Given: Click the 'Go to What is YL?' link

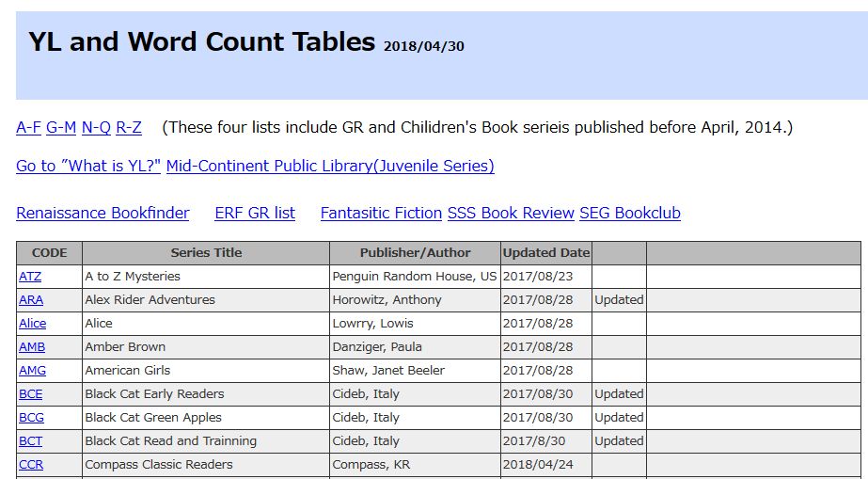Looking at the screenshot, I should (88, 166).
